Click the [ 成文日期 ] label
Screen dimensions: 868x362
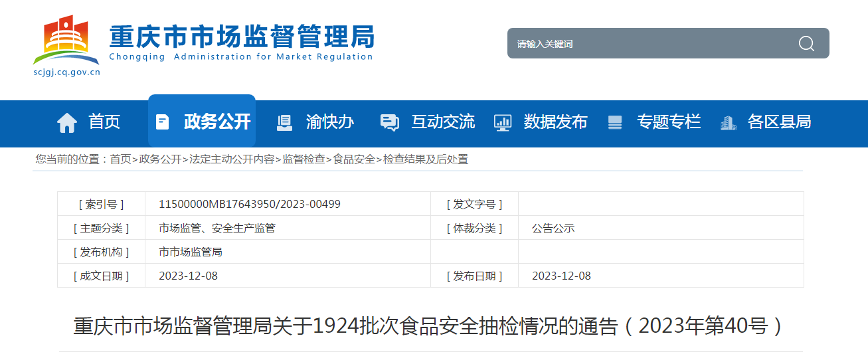point(101,276)
